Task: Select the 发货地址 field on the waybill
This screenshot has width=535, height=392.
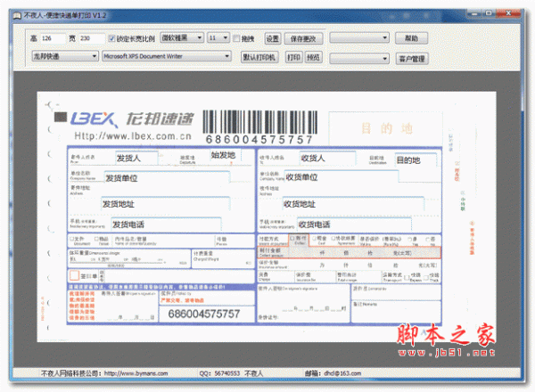Action: 165,204
